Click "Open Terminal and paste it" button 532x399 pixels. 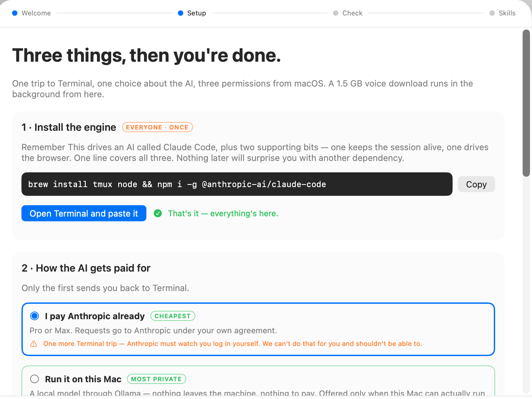(x=84, y=213)
